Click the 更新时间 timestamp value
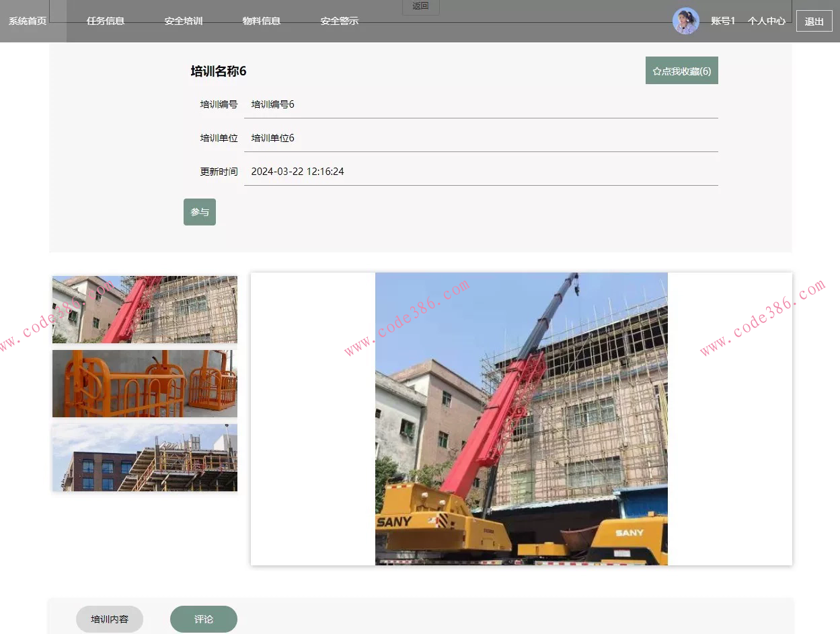 pos(297,172)
